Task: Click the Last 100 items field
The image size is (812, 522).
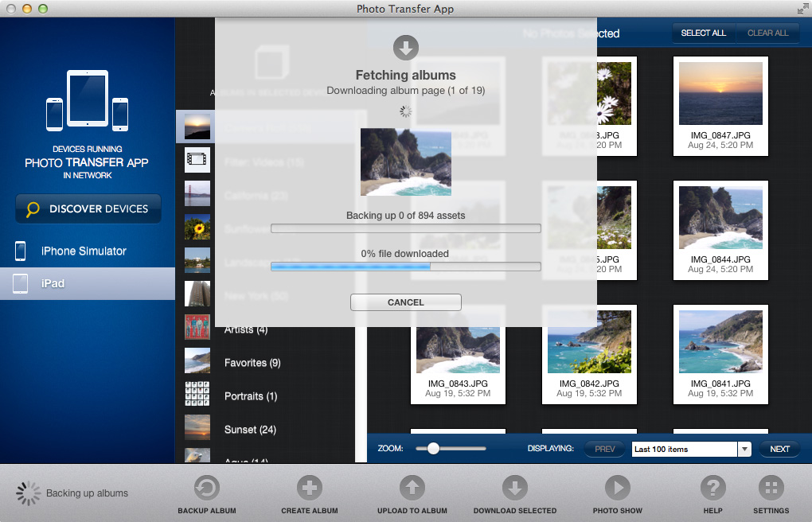Action: click(x=684, y=449)
